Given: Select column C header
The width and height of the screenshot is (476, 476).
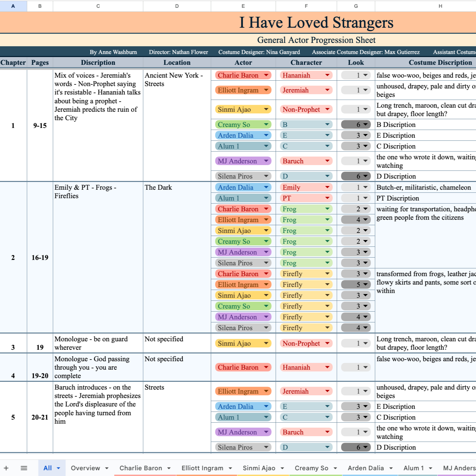Looking at the screenshot, I should point(98,6).
